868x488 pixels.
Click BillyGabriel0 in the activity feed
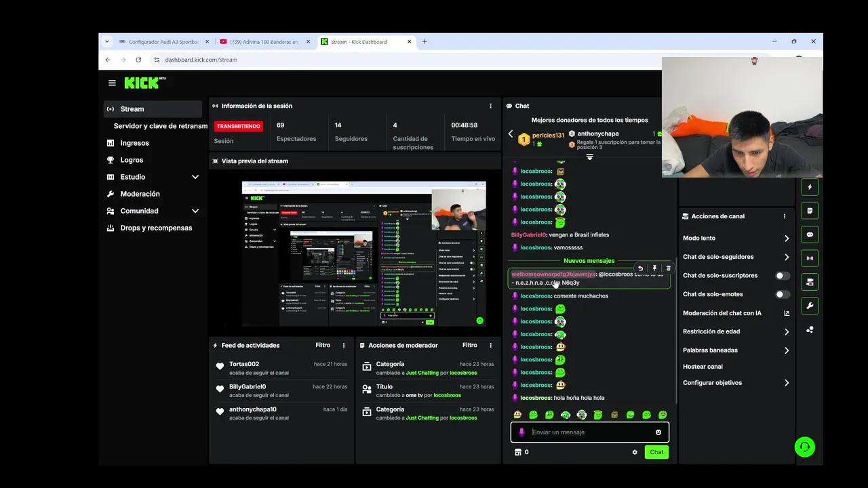click(248, 387)
